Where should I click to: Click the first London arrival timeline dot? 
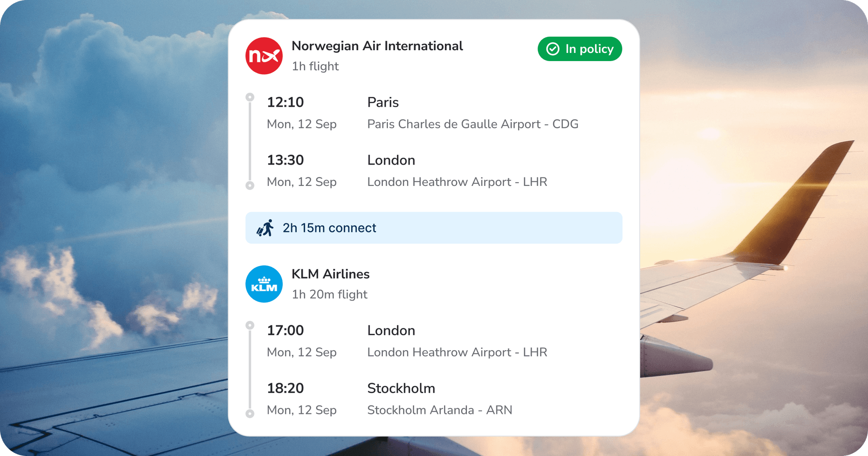click(x=250, y=185)
